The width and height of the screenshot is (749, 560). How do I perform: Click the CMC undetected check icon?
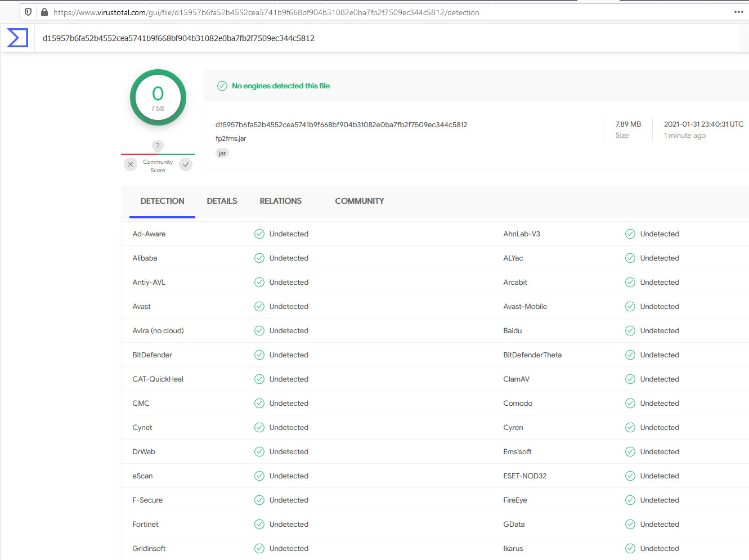259,404
